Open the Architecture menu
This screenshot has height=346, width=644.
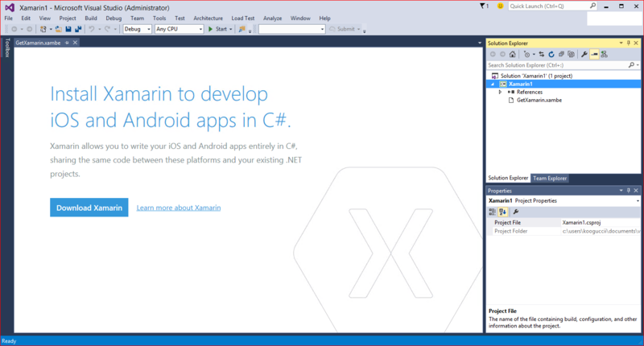(208, 18)
